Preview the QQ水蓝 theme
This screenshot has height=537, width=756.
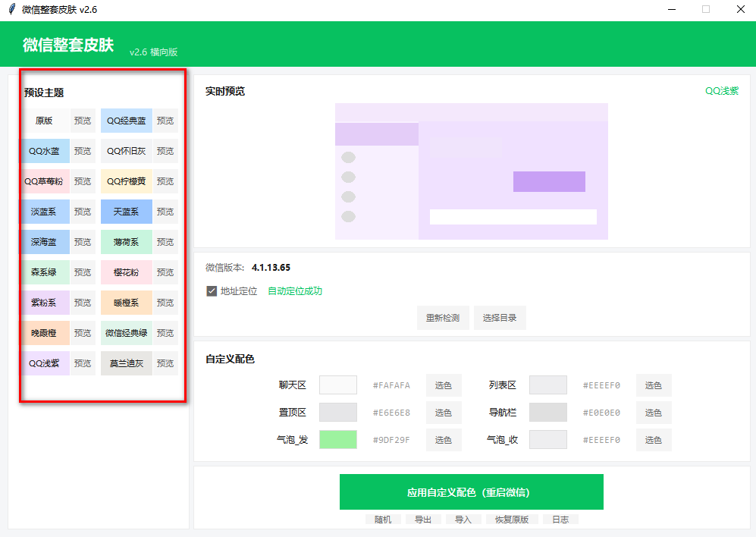point(83,151)
